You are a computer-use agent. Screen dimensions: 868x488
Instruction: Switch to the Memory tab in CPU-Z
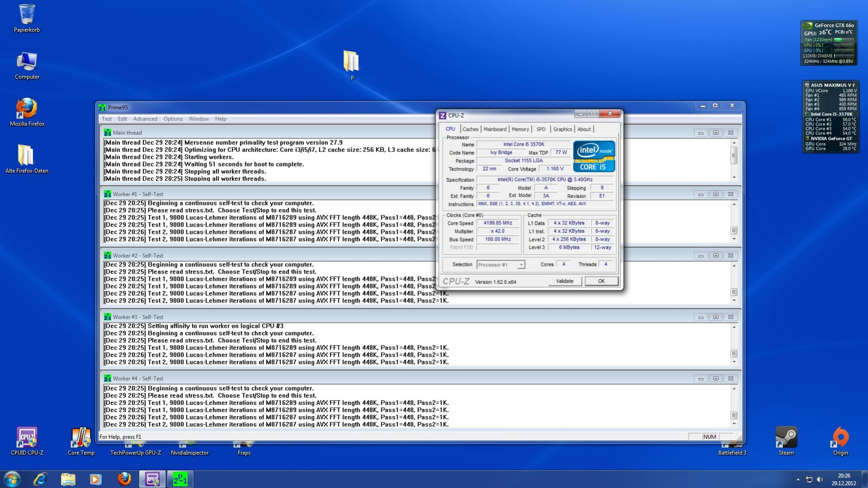520,129
